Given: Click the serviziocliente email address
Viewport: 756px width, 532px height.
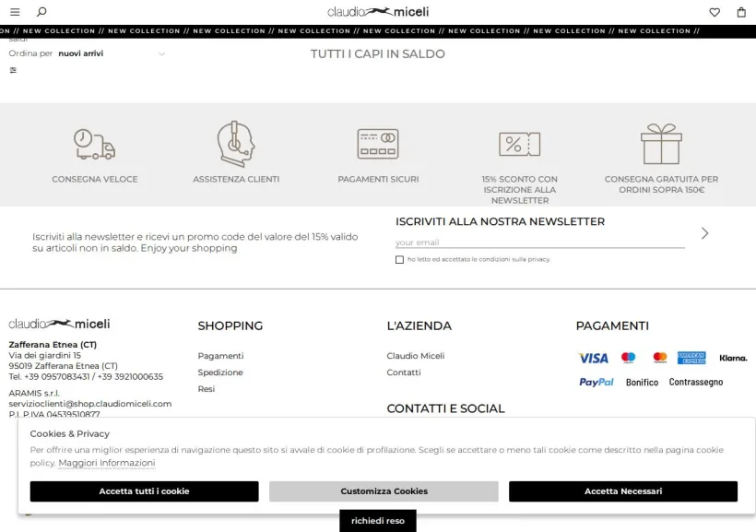Looking at the screenshot, I should [x=90, y=404].
